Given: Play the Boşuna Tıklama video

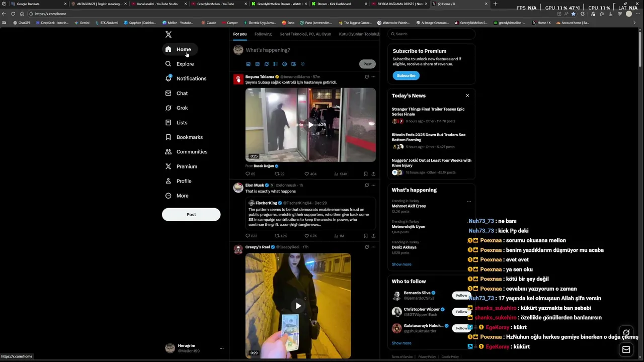Looking at the screenshot, I should pyautogui.click(x=310, y=125).
